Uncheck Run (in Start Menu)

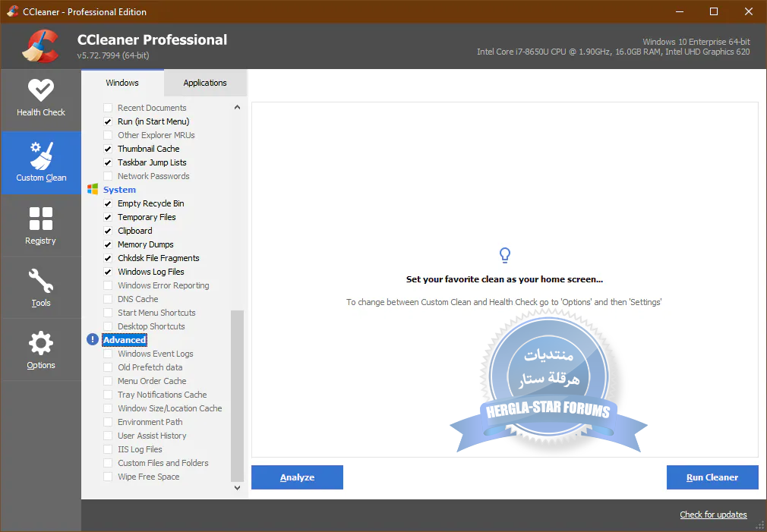pyautogui.click(x=108, y=121)
